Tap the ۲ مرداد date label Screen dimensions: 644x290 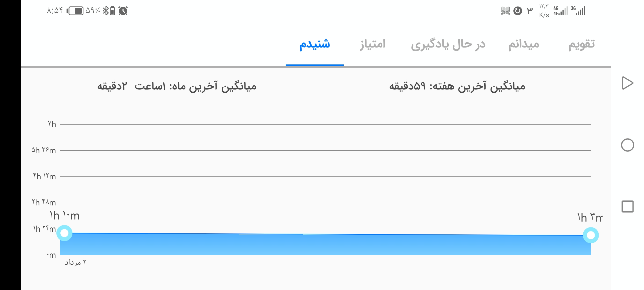[x=75, y=262]
